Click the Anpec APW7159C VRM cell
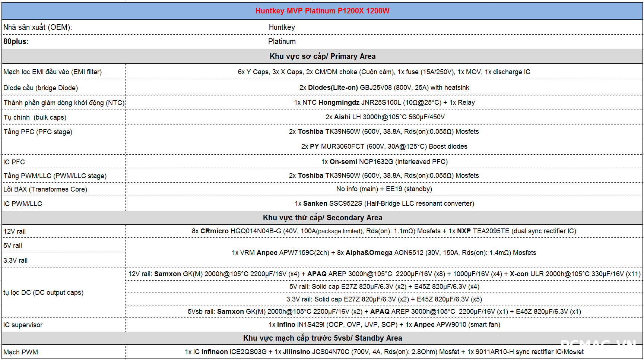Image resolution: width=644 pixels, height=360 pixels. [x=384, y=253]
